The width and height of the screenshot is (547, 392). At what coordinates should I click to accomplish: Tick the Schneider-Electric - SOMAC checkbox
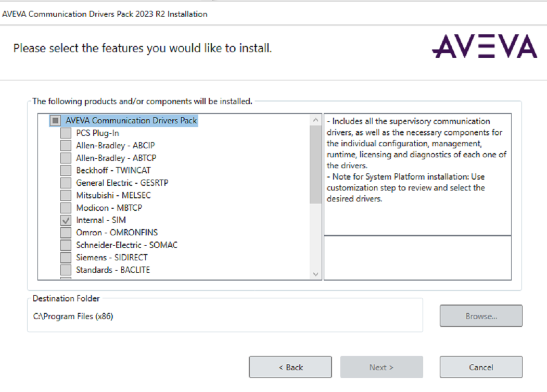point(66,245)
